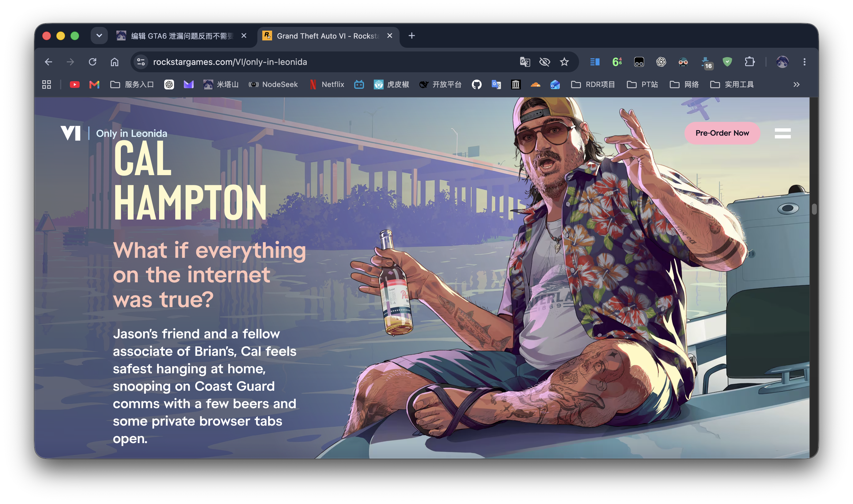Click the CAL HAMPTON heading
Image resolution: width=853 pixels, height=504 pixels.
[x=190, y=180]
